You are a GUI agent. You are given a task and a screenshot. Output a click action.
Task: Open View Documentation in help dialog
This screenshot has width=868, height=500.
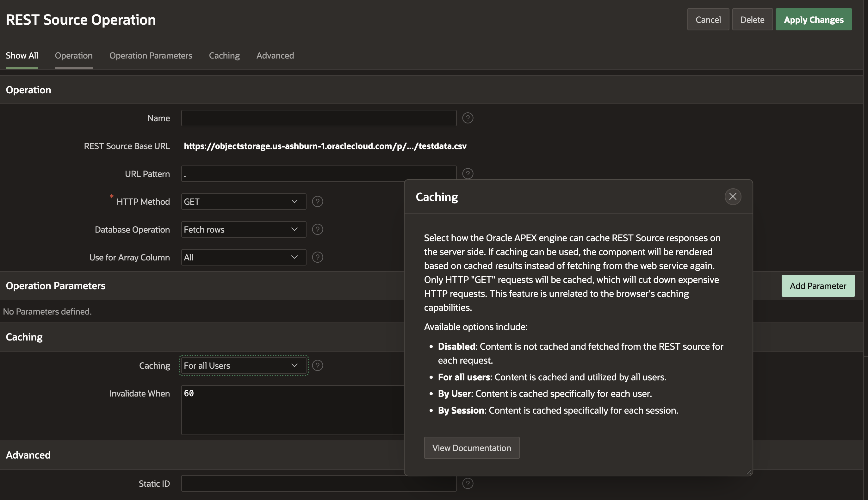tap(471, 448)
